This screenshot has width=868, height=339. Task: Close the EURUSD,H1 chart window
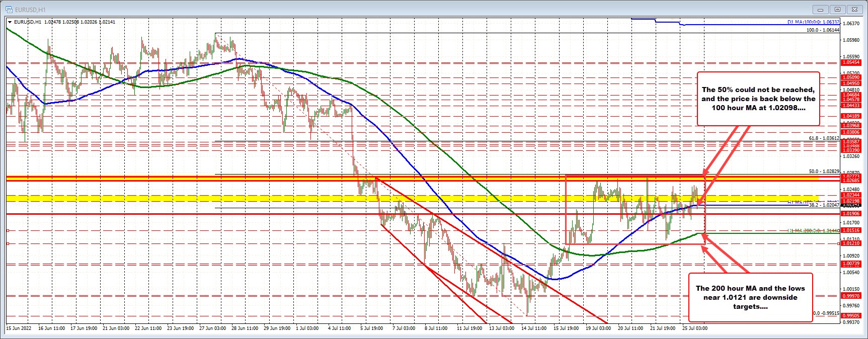coord(854,9)
